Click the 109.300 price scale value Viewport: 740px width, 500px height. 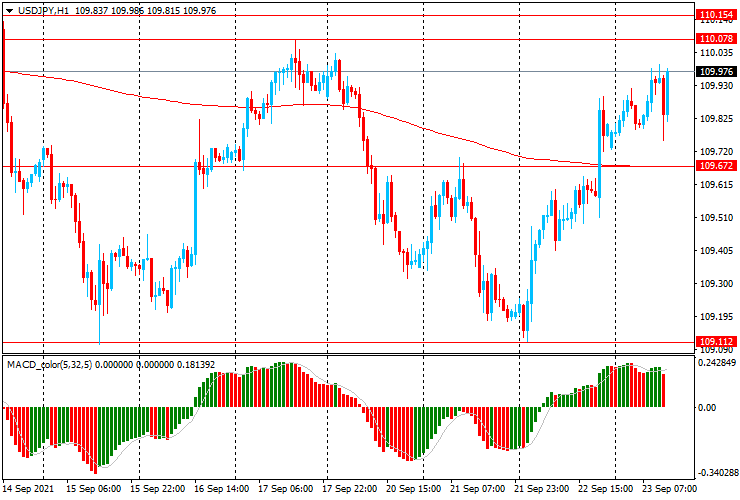tap(716, 284)
